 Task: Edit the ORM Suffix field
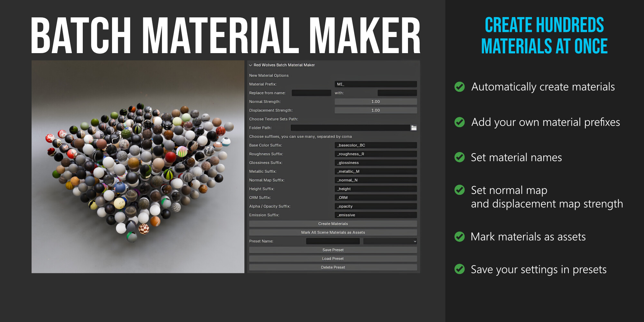click(x=376, y=197)
